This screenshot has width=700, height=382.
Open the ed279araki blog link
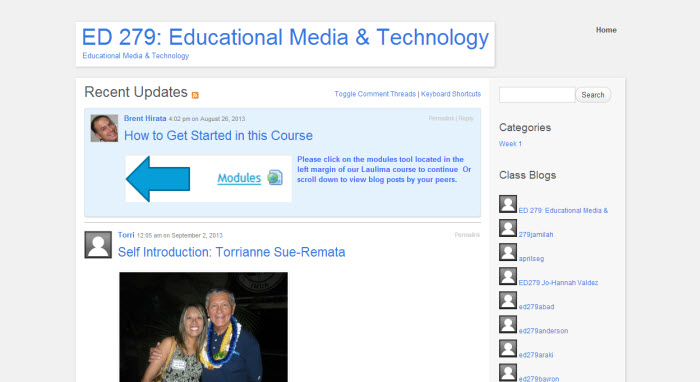[536, 355]
